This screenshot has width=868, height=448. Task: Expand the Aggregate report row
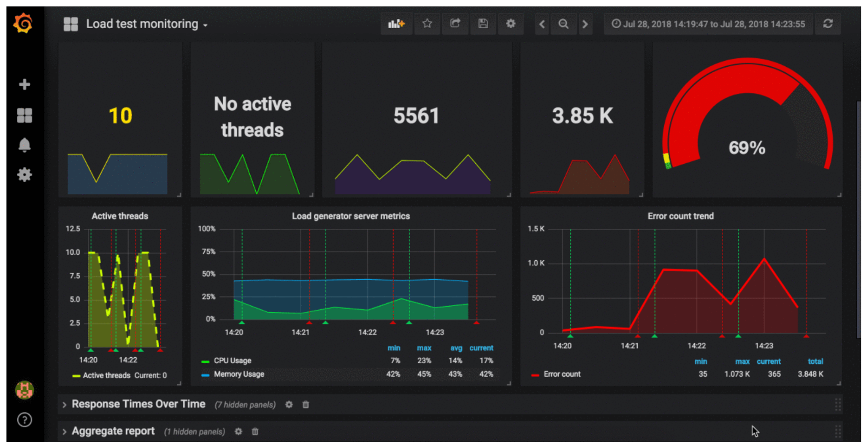tap(113, 431)
